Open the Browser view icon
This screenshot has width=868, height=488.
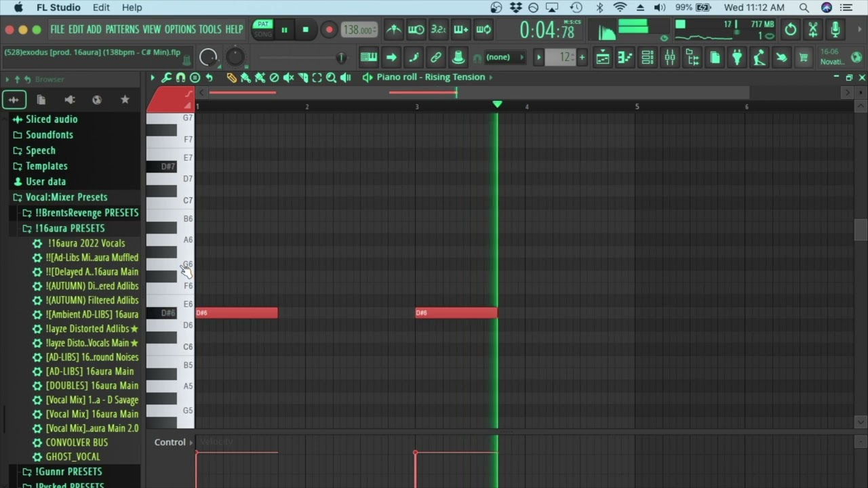pos(692,58)
